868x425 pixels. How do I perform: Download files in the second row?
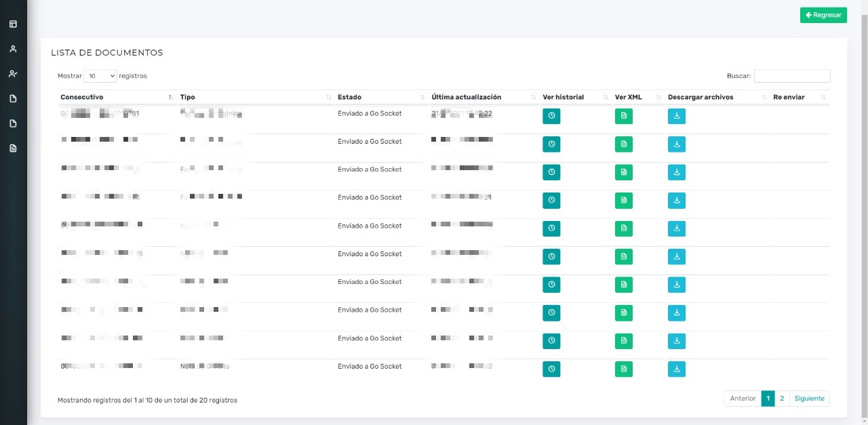(677, 144)
